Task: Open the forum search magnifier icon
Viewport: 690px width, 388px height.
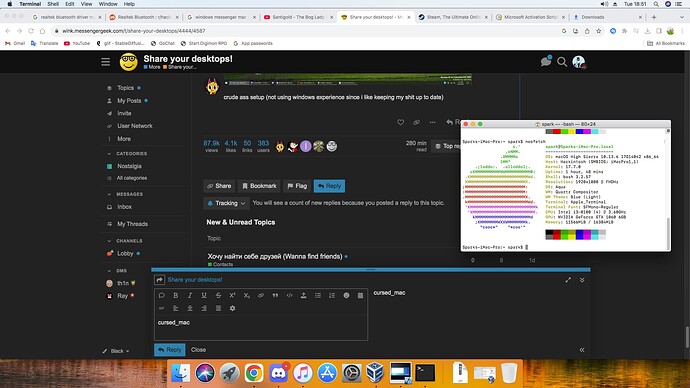Action: pyautogui.click(x=562, y=62)
